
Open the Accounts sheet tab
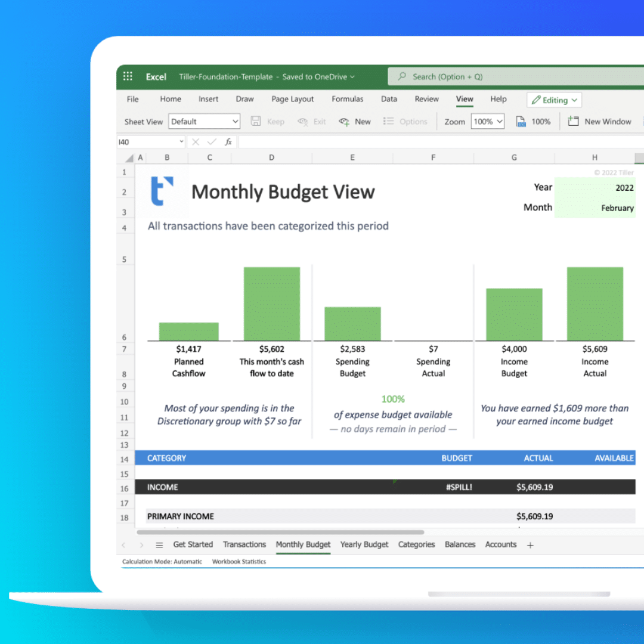coord(501,544)
